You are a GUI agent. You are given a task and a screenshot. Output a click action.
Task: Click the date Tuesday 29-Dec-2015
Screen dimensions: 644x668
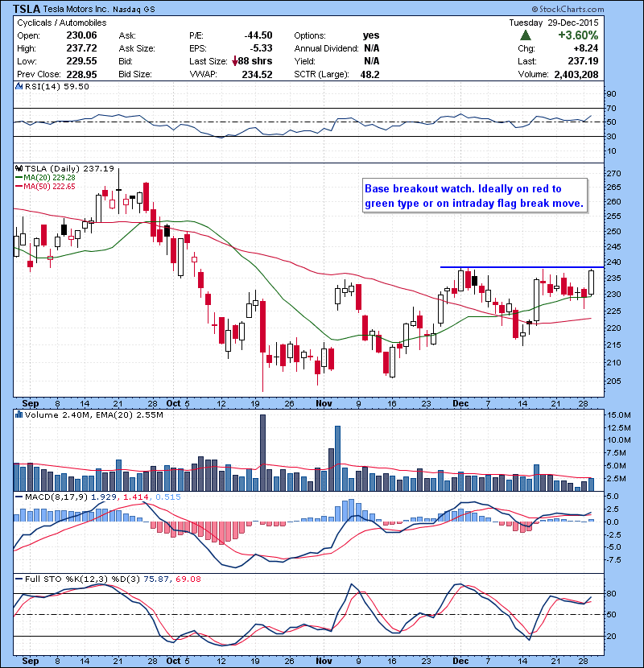point(554,23)
